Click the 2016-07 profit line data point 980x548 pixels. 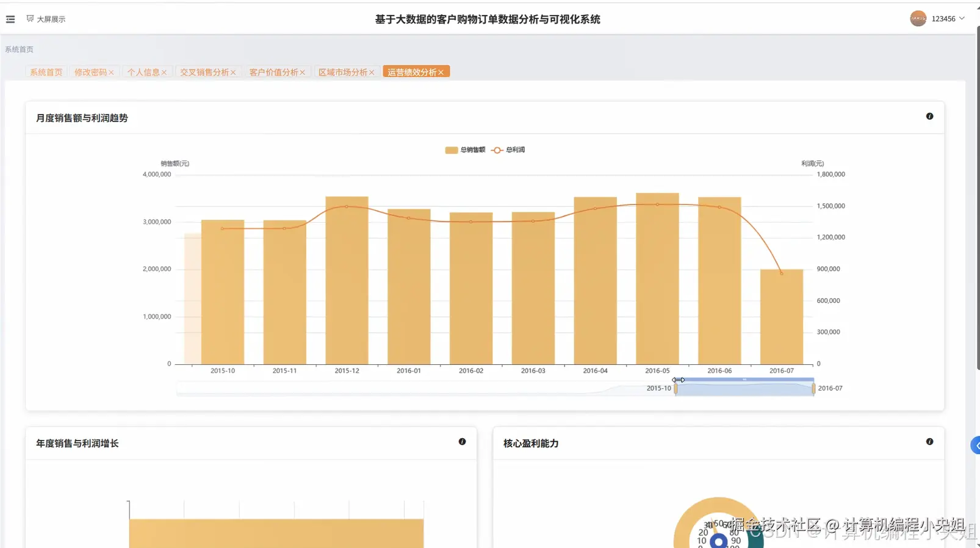(782, 273)
